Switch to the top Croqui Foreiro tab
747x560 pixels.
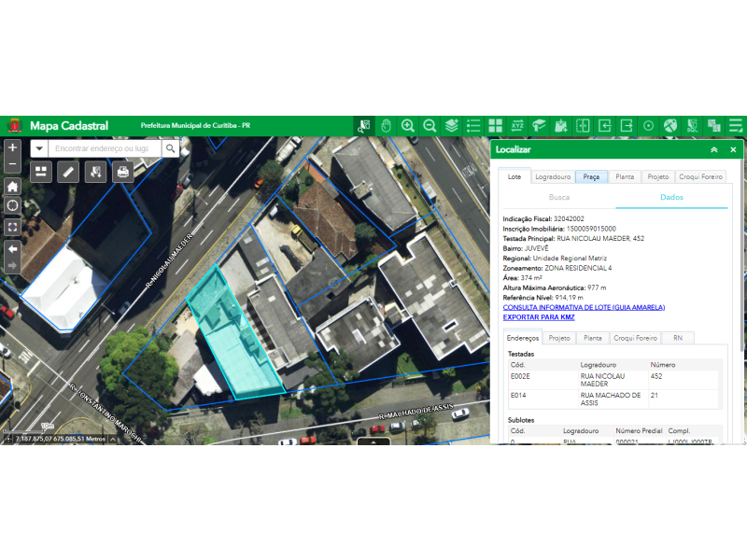coord(700,176)
